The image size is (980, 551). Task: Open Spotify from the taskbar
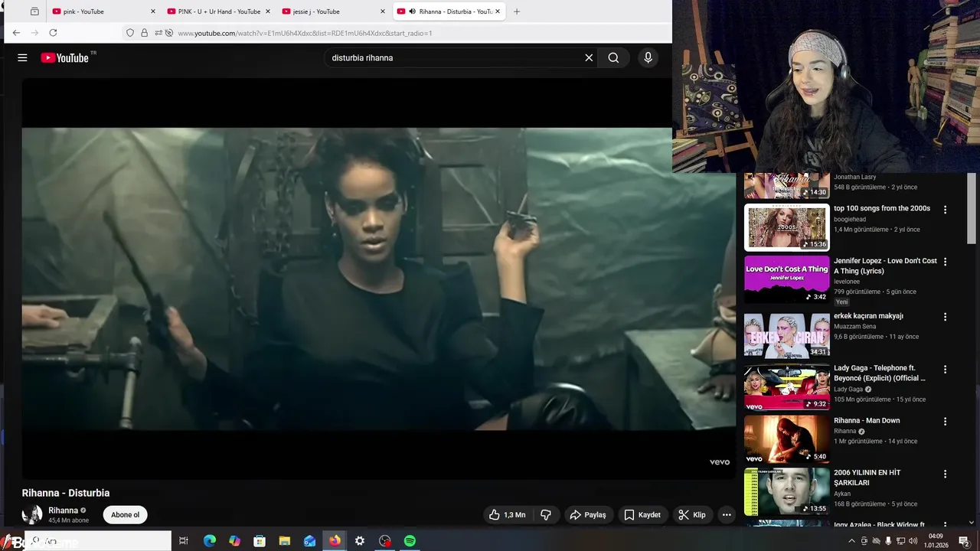410,541
